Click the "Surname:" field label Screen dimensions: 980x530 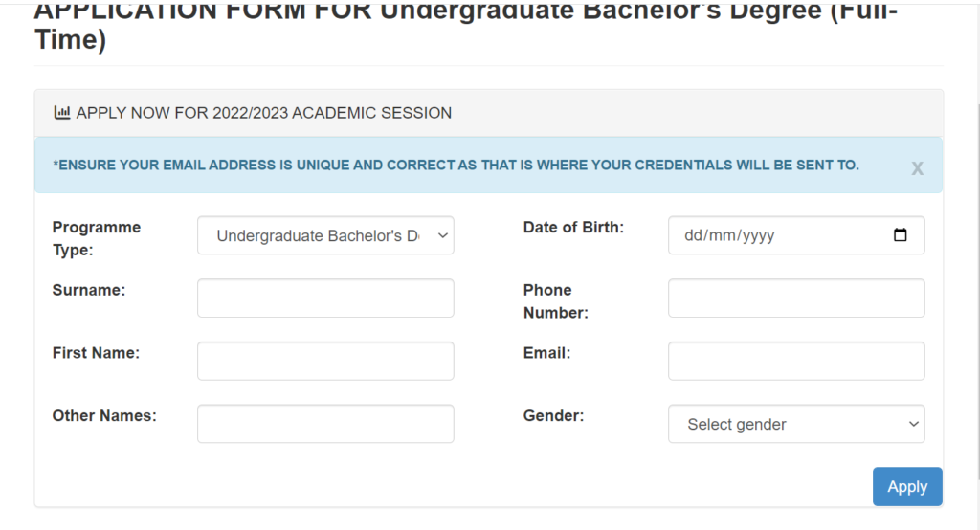[x=89, y=290]
